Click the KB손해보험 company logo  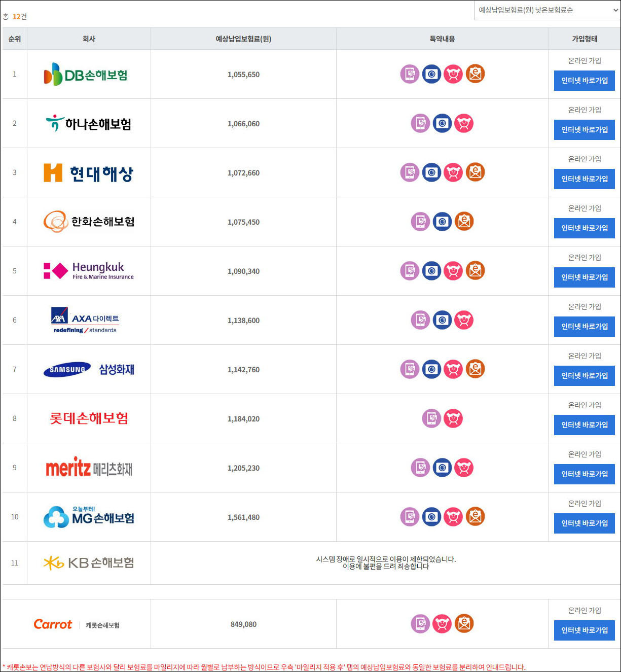(89, 563)
